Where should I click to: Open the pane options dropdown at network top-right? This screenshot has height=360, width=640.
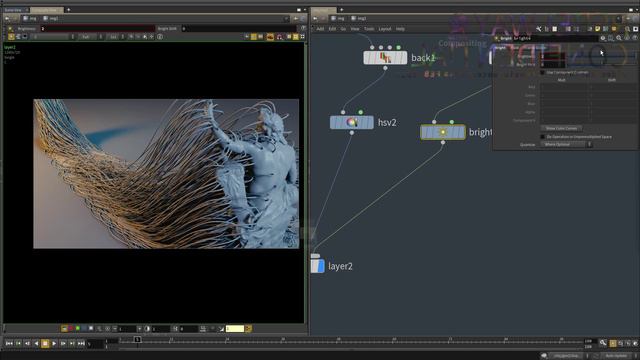click(x=637, y=9)
